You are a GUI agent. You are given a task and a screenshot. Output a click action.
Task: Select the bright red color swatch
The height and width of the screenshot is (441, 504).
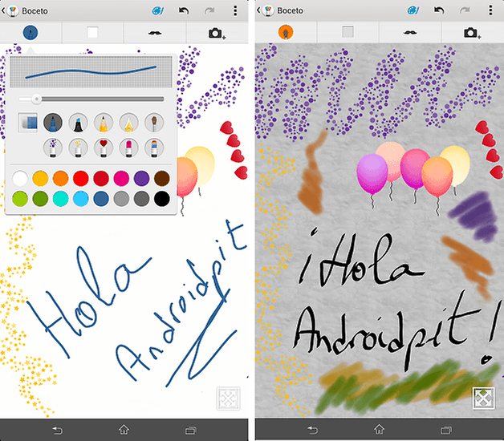click(81, 178)
